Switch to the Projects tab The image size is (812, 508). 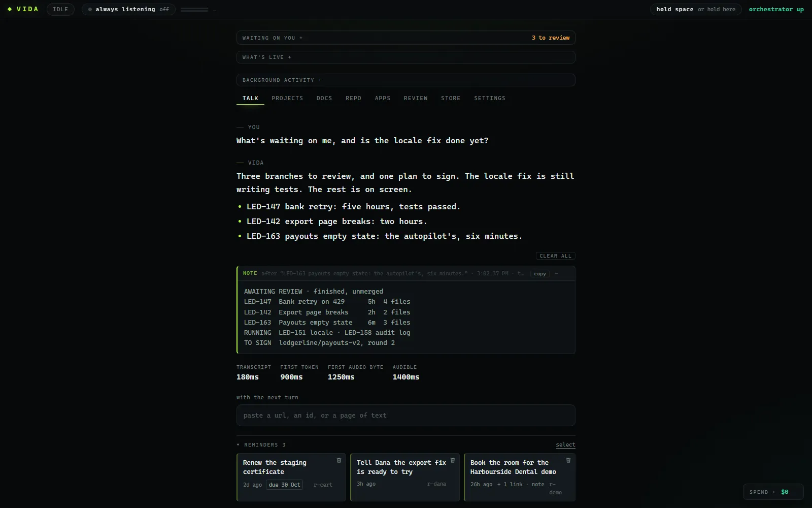tap(287, 98)
